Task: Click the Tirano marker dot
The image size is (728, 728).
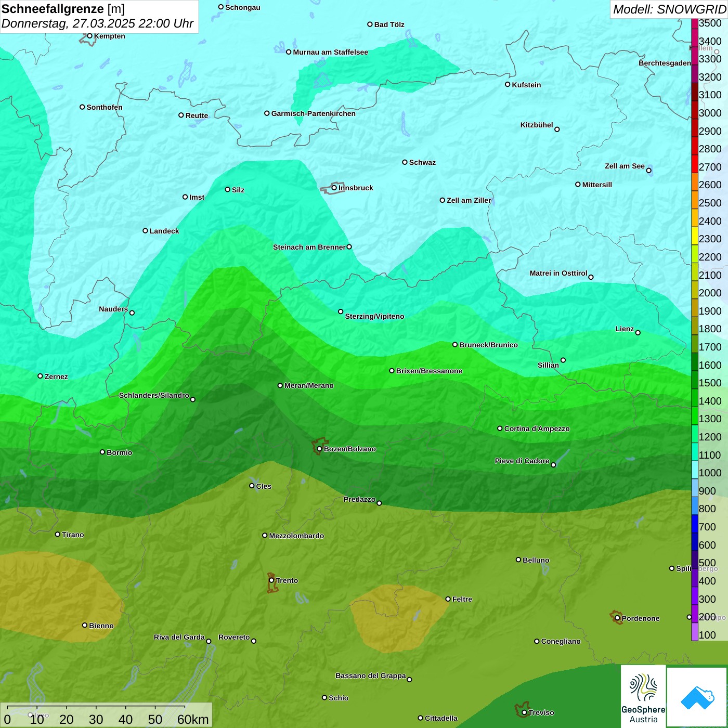Action: pyautogui.click(x=58, y=534)
